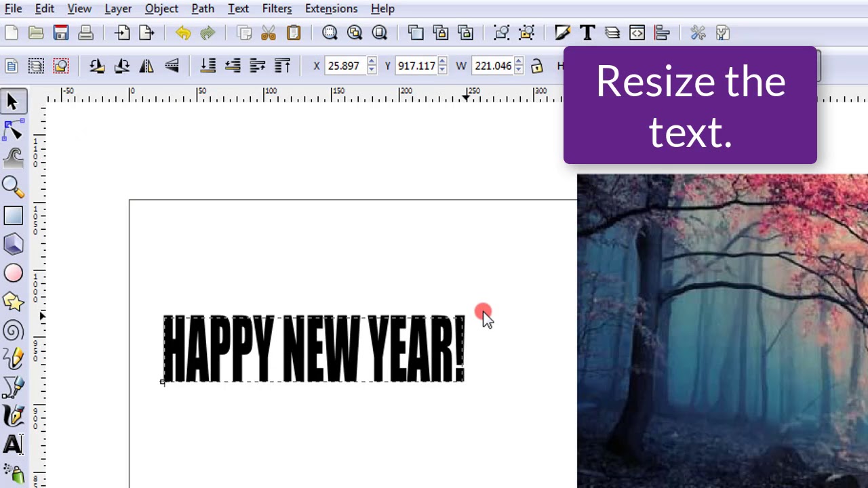Click the Y position field
Image resolution: width=868 pixels, height=488 pixels.
(x=416, y=66)
